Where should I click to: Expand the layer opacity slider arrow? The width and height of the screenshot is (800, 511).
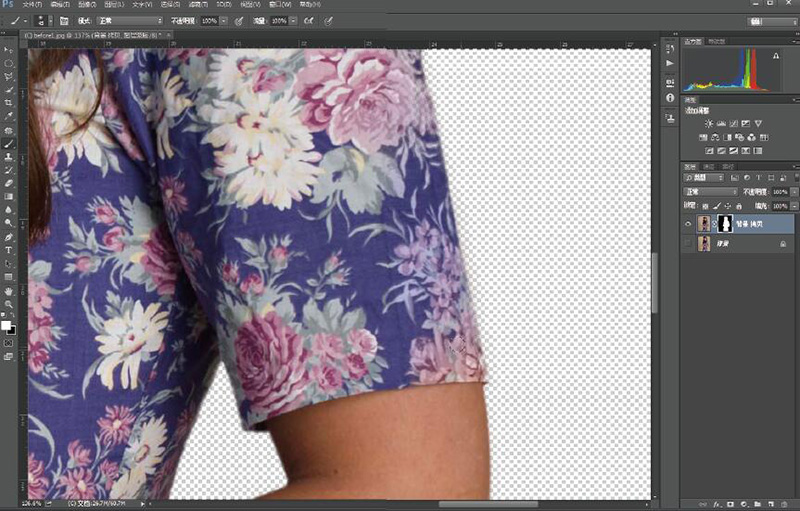tap(793, 191)
